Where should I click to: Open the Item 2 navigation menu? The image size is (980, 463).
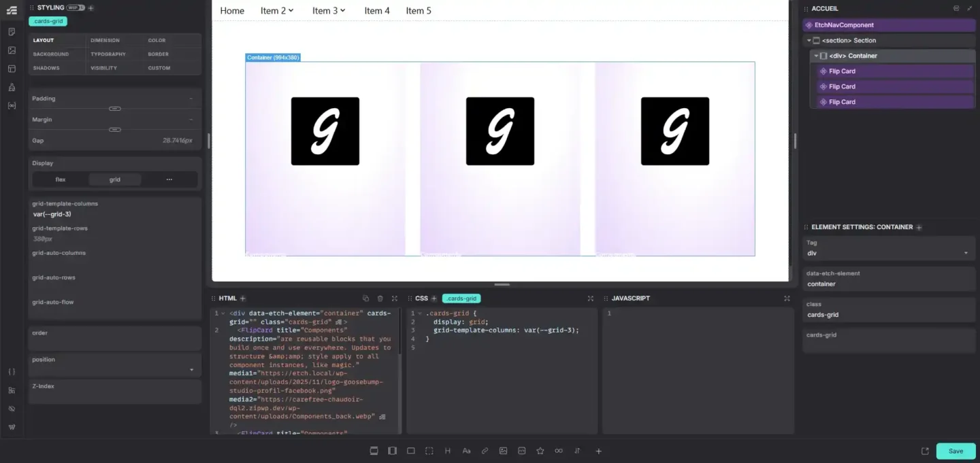click(276, 11)
